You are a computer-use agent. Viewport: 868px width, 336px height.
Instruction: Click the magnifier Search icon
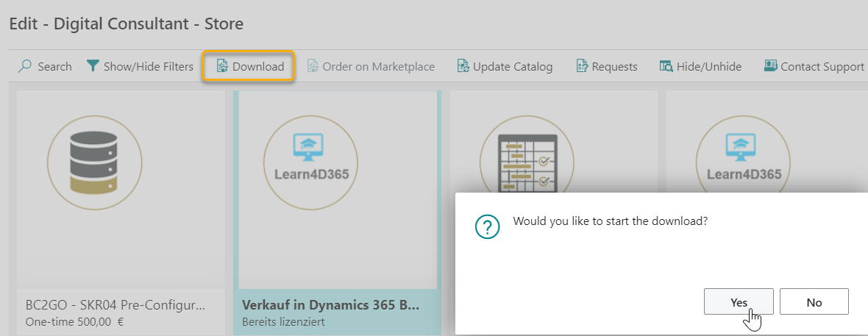click(25, 66)
